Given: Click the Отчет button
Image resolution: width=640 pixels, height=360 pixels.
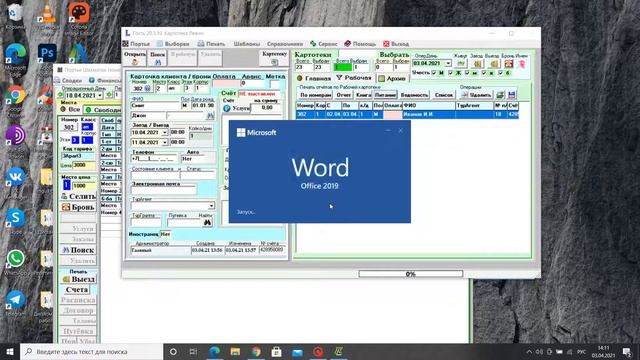Looking at the screenshot, I should pos(344,95).
